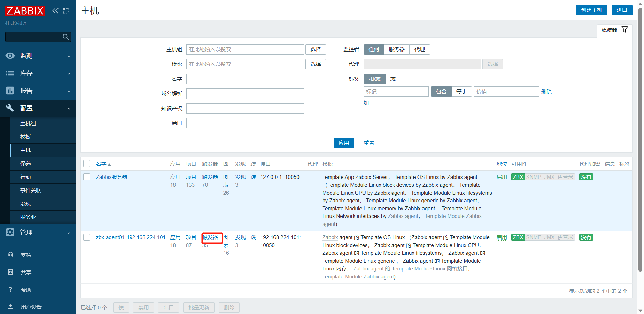
Task: Click 没有 encryption badge for Zabbix服务器
Action: (x=586, y=177)
